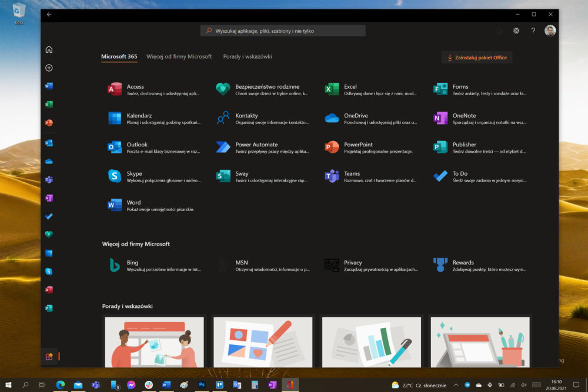588x392 pixels.
Task: Open the Outlook app tile
Action: pyautogui.click(x=153, y=148)
